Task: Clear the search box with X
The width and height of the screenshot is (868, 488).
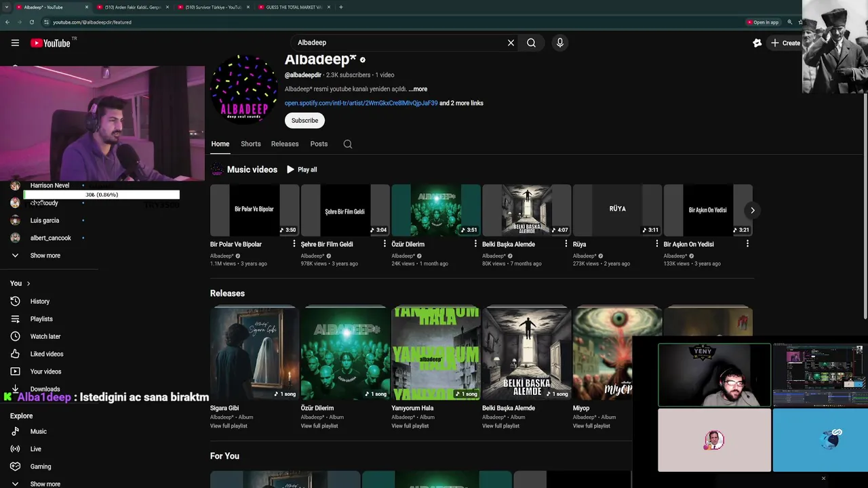Action: point(511,43)
